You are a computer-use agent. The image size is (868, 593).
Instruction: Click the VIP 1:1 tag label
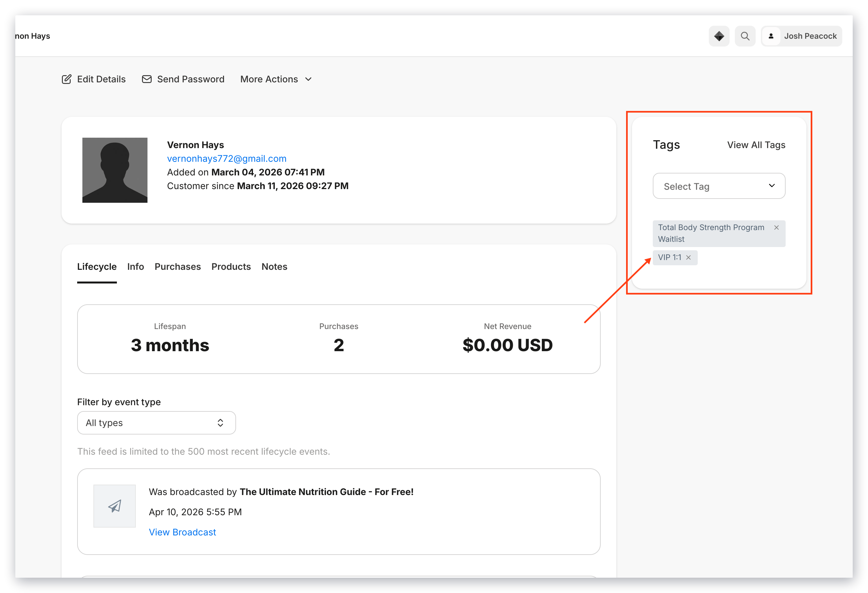point(670,257)
